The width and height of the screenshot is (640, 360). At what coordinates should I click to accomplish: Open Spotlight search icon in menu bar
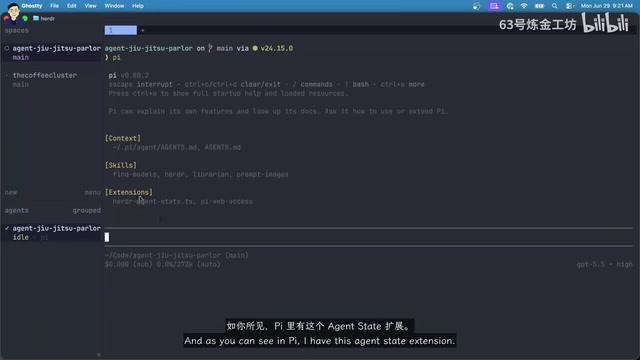tap(554, 6)
